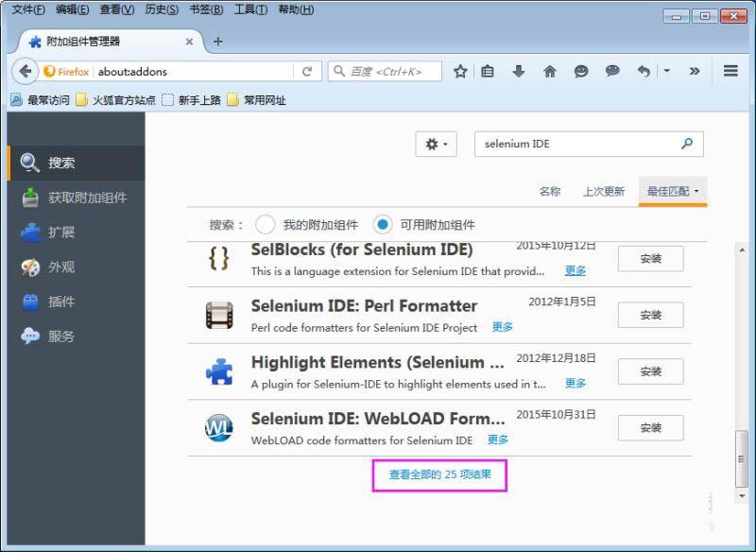This screenshot has height=552, width=756.
Task: Open the Firefox hamburger menu
Action: (x=730, y=71)
